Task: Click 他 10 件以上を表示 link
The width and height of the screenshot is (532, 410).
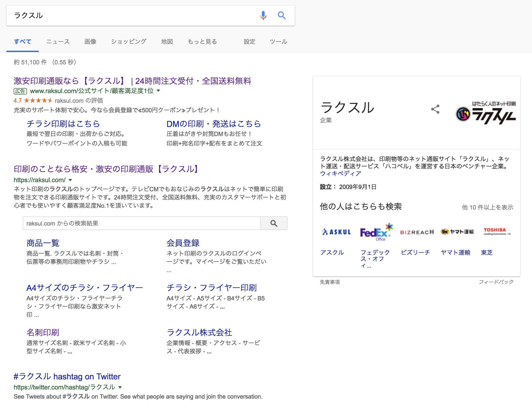Action: coord(488,207)
